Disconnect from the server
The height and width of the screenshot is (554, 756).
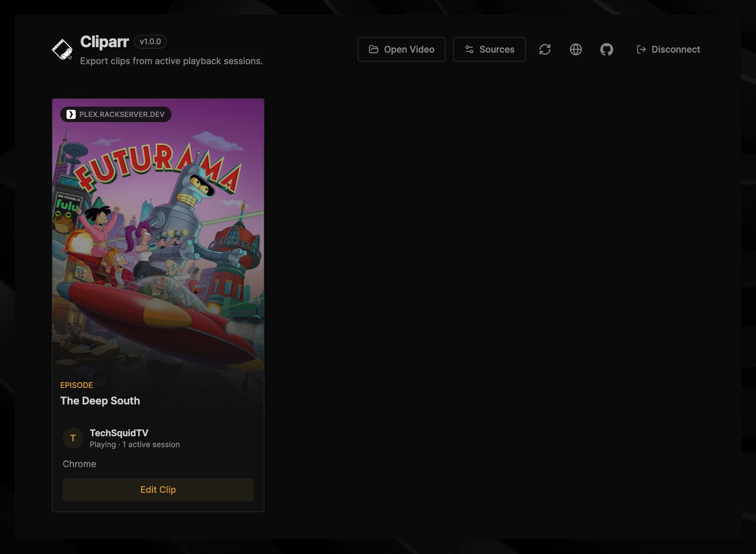pyautogui.click(x=668, y=49)
